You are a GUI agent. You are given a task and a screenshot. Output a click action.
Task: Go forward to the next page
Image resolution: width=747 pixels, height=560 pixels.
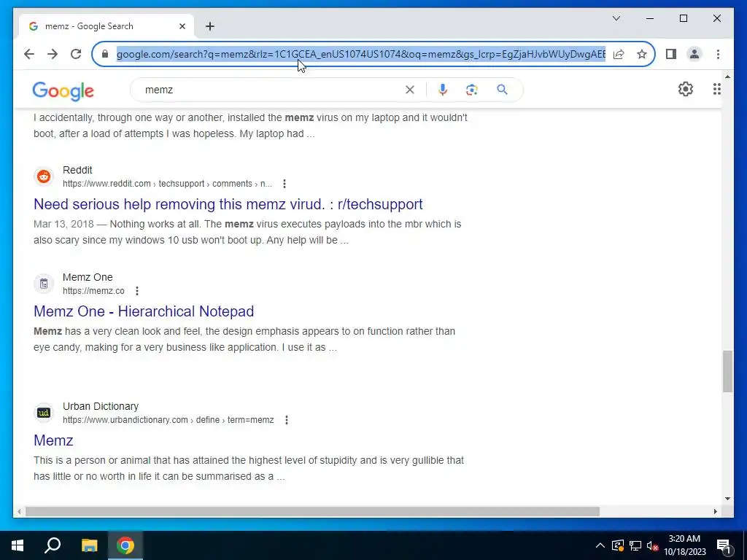click(x=53, y=54)
